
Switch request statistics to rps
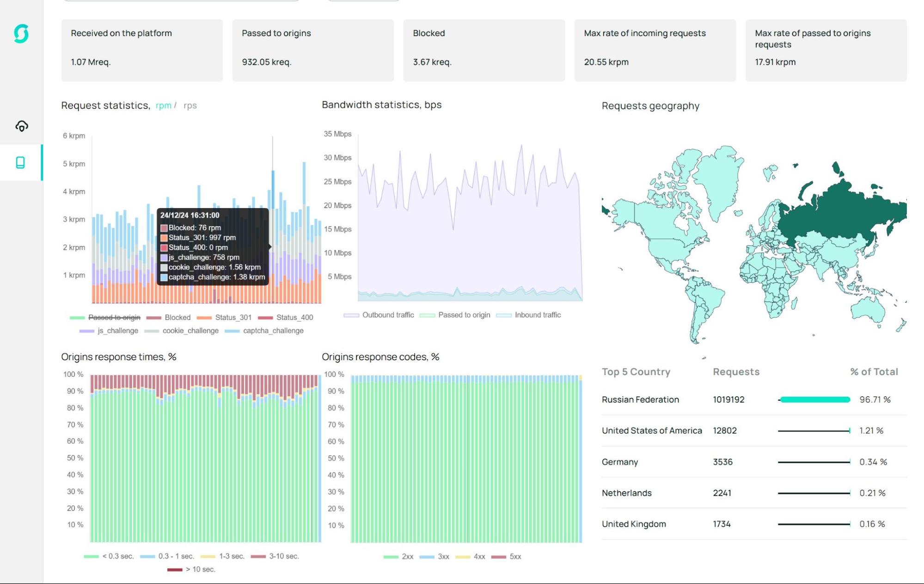(x=190, y=105)
